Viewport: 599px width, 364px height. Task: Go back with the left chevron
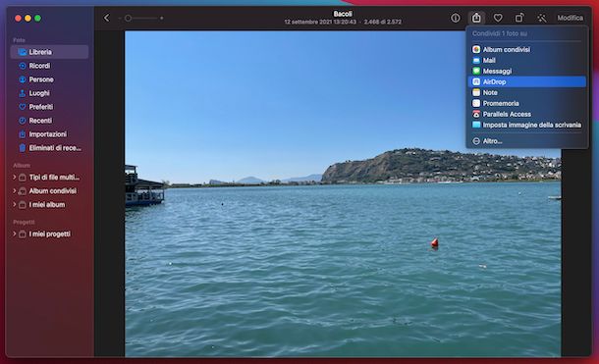point(107,18)
